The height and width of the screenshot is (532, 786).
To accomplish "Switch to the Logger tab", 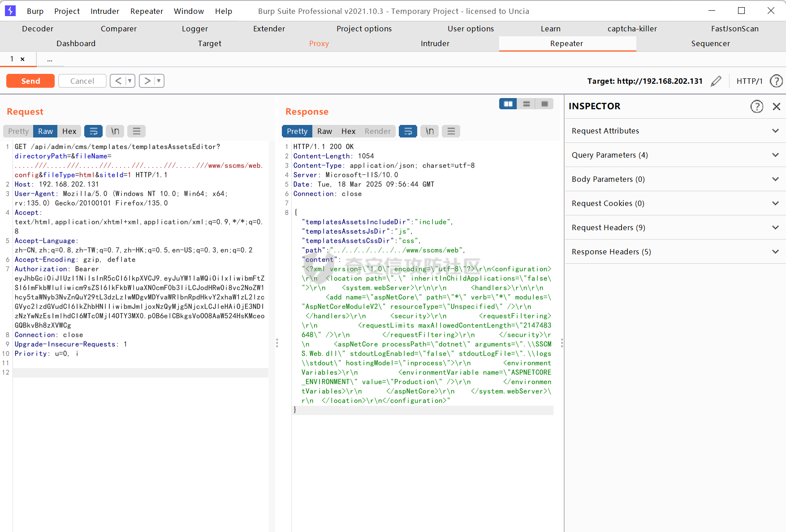I will coord(195,29).
